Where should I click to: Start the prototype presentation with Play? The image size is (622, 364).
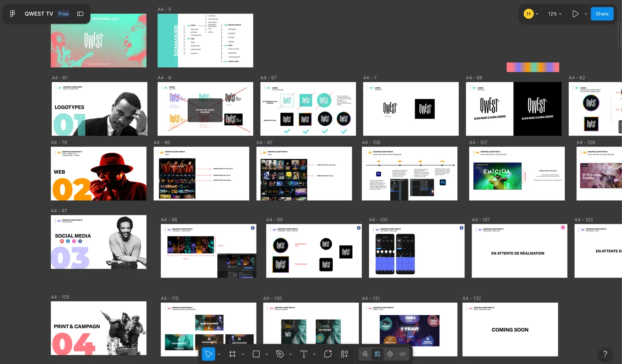pos(575,14)
